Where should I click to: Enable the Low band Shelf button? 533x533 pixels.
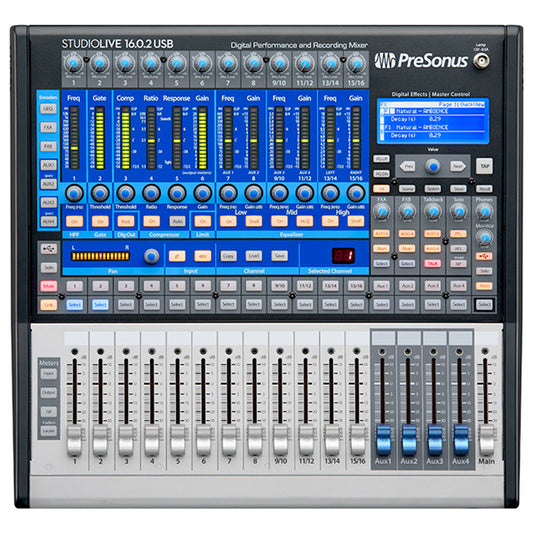point(254,221)
